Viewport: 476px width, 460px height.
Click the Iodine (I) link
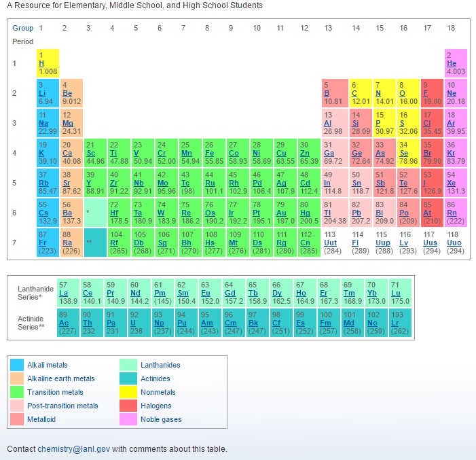(424, 183)
